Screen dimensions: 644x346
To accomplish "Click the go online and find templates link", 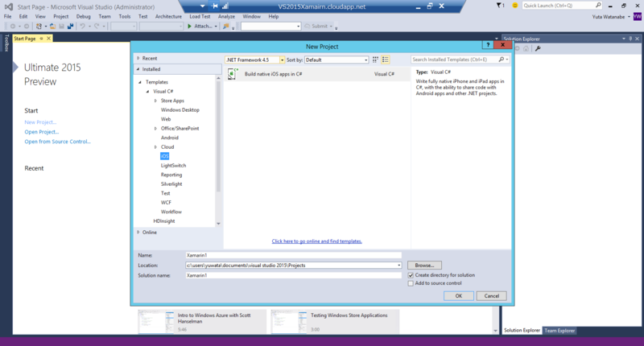I will pos(316,241).
